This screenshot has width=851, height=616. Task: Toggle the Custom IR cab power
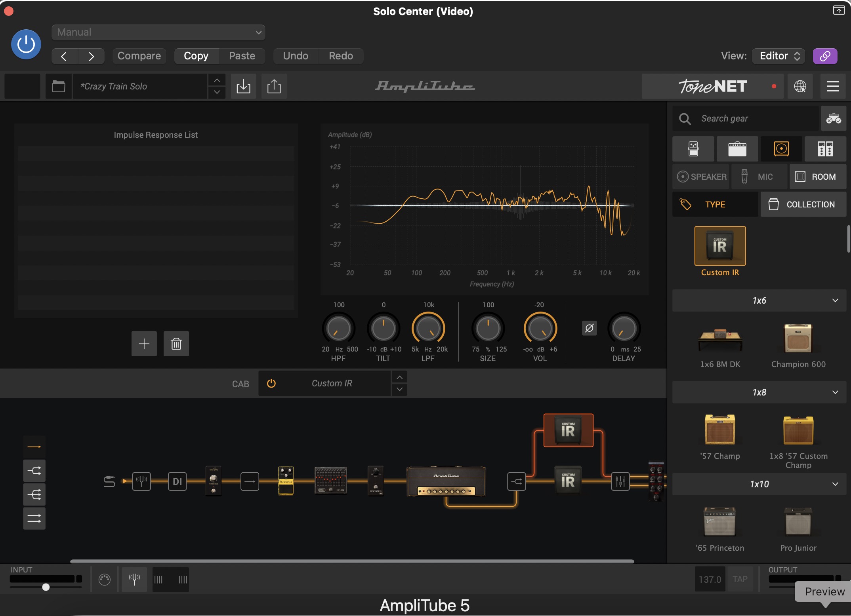271,383
